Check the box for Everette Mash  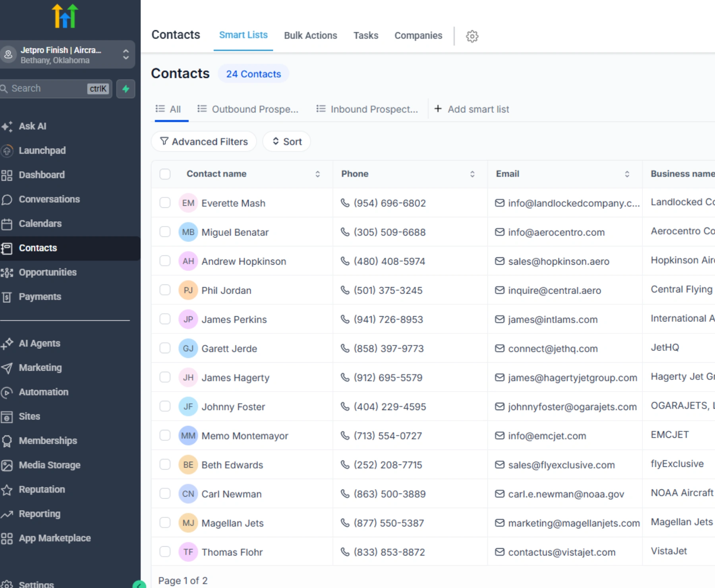(x=165, y=203)
